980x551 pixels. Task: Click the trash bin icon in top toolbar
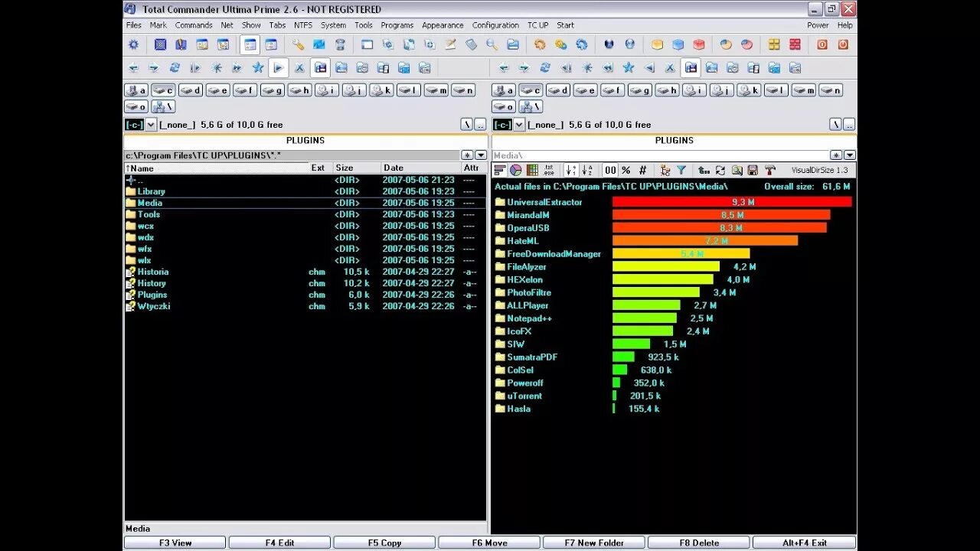pos(340,45)
